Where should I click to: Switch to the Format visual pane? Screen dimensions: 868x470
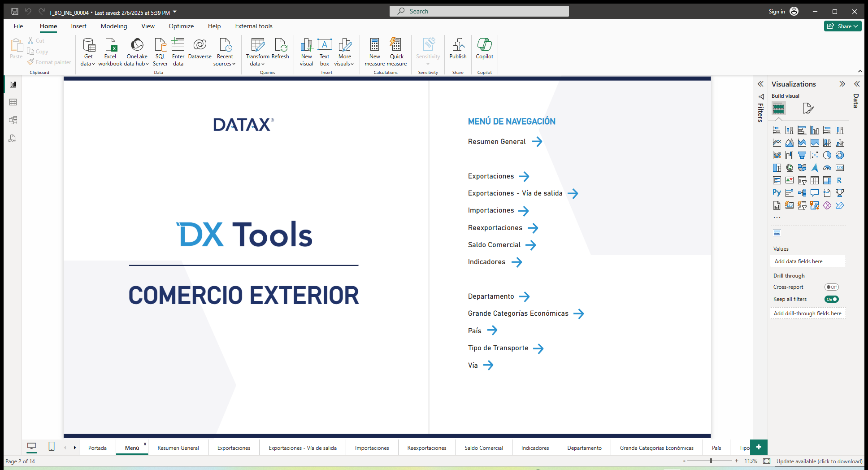coord(808,108)
